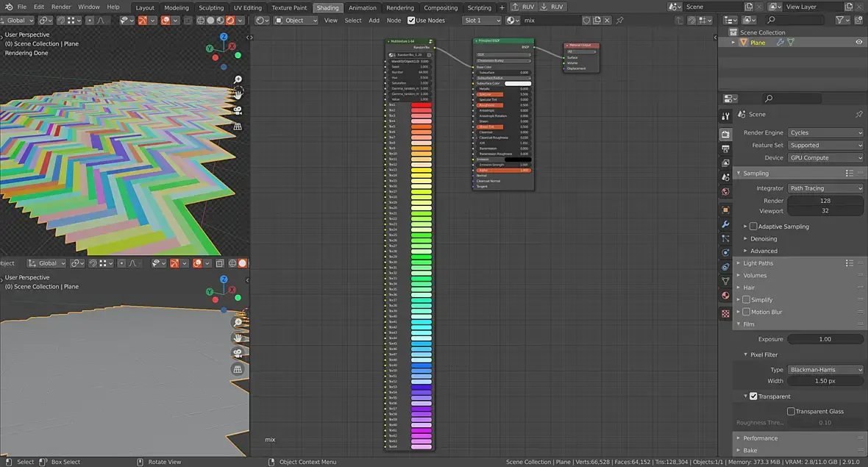This screenshot has height=467, width=868.
Task: Switch to the Texture Paint workspace tab
Action: (289, 8)
